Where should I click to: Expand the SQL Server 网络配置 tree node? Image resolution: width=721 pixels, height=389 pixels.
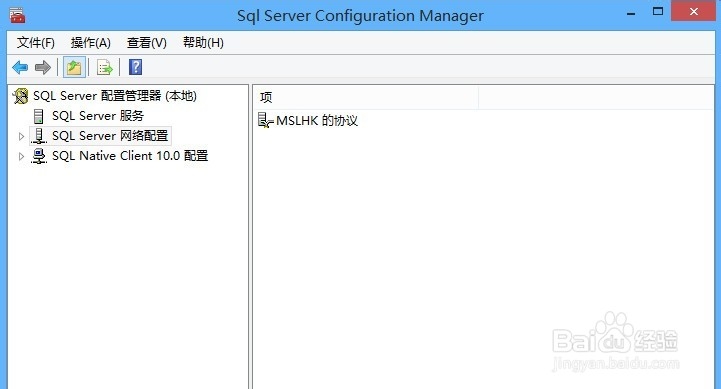21,136
